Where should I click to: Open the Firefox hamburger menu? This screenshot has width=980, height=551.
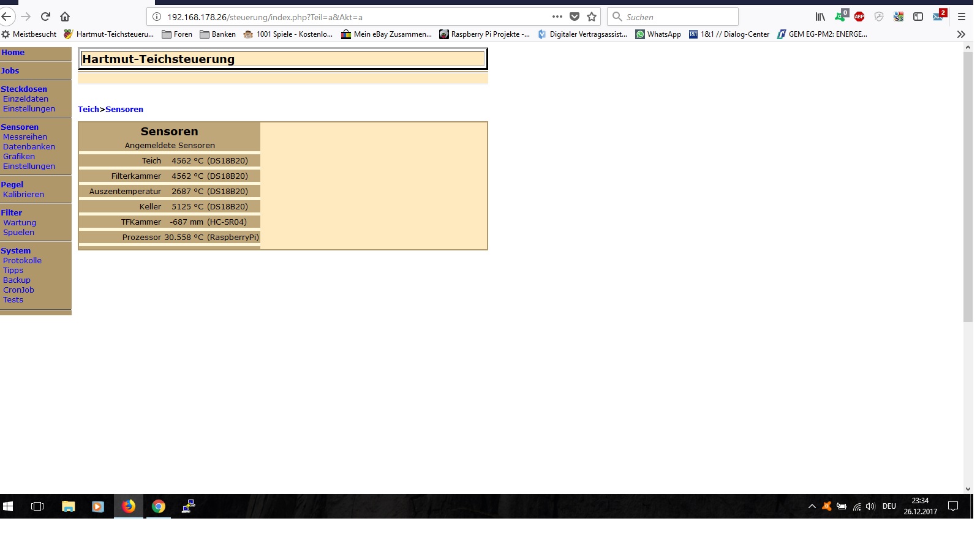point(961,17)
